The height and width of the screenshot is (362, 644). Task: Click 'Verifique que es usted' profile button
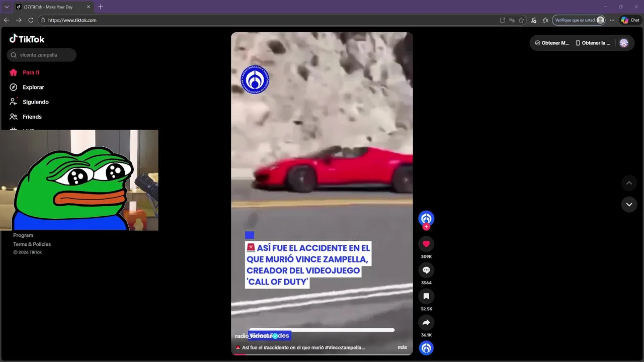(x=579, y=20)
